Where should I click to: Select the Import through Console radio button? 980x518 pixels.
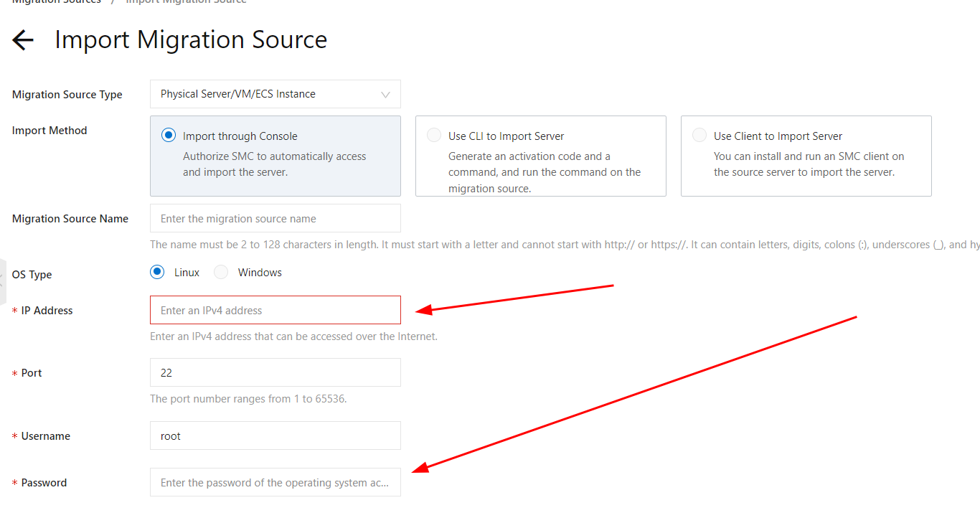(x=169, y=136)
